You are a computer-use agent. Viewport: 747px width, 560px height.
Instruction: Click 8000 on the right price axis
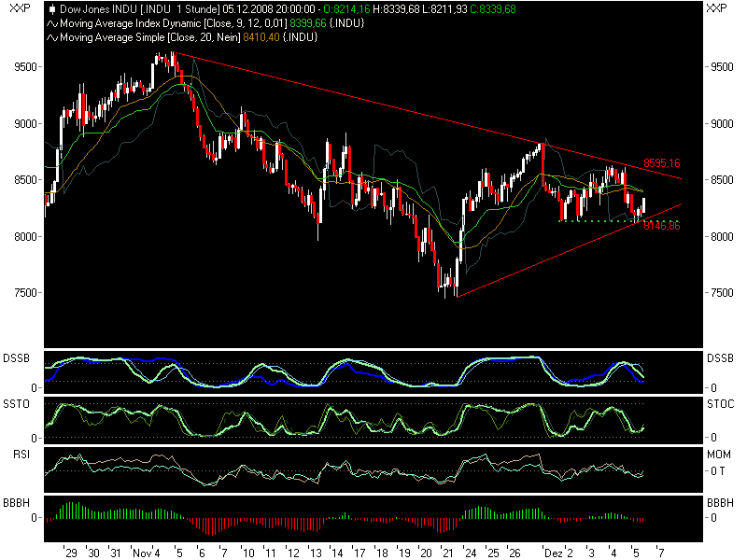click(722, 237)
